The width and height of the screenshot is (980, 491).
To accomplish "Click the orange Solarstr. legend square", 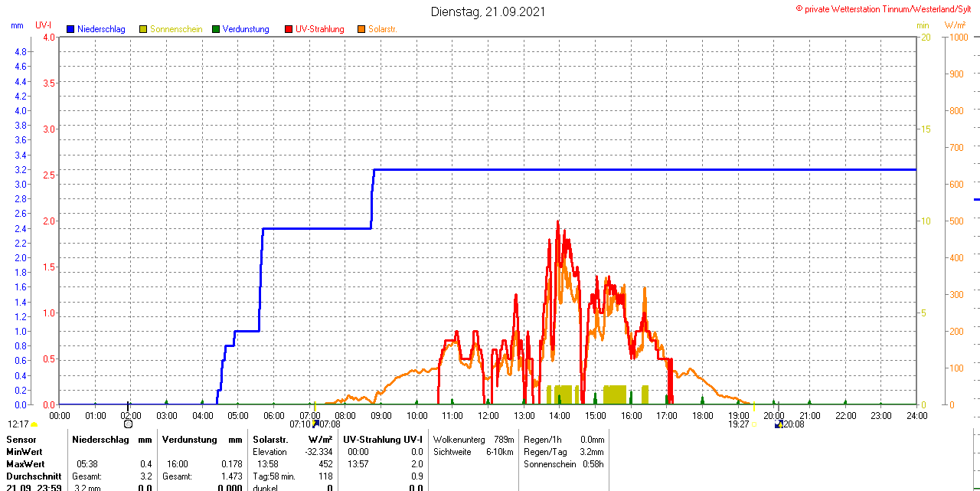I will coord(361,29).
